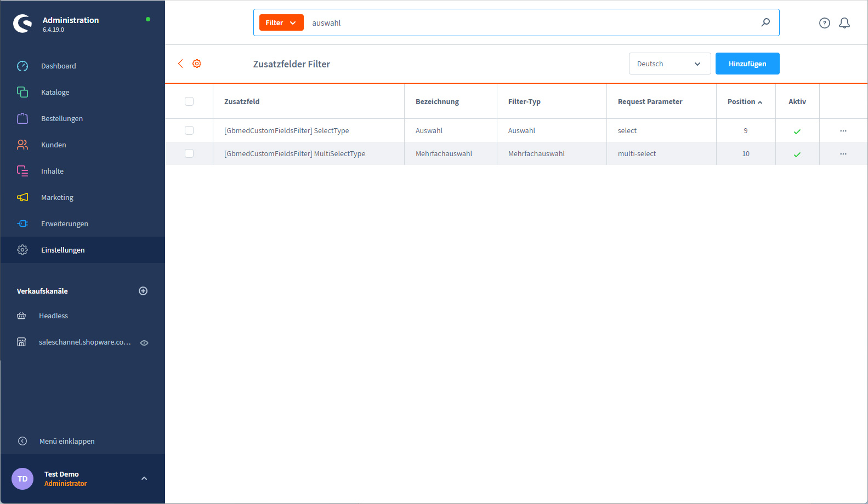Click the Kataloge sidebar icon
The height and width of the screenshot is (504, 868).
tap(22, 92)
